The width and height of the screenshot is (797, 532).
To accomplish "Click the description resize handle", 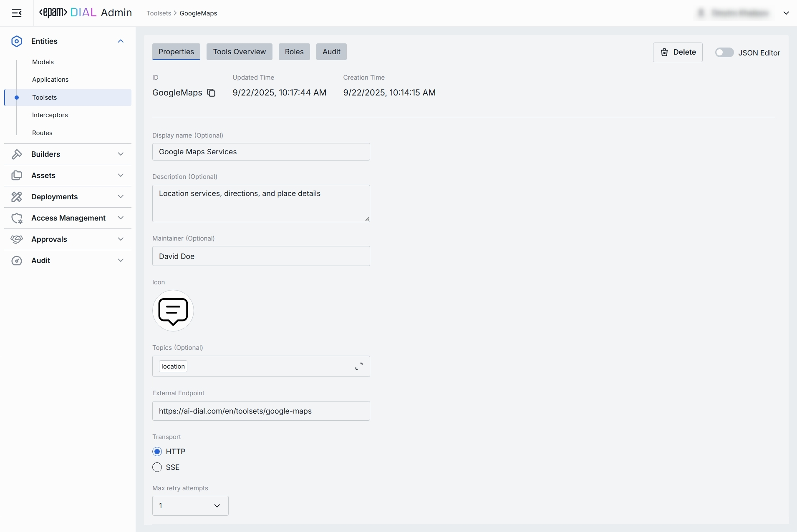I will click(367, 219).
